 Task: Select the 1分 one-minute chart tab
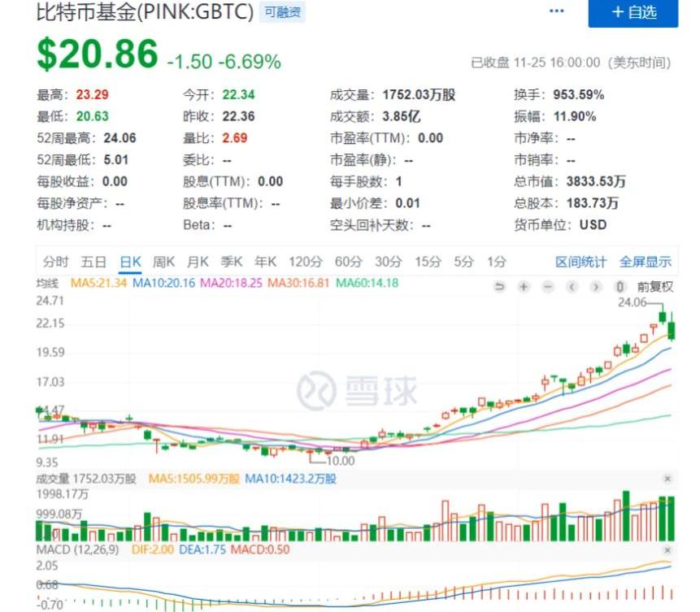click(496, 262)
